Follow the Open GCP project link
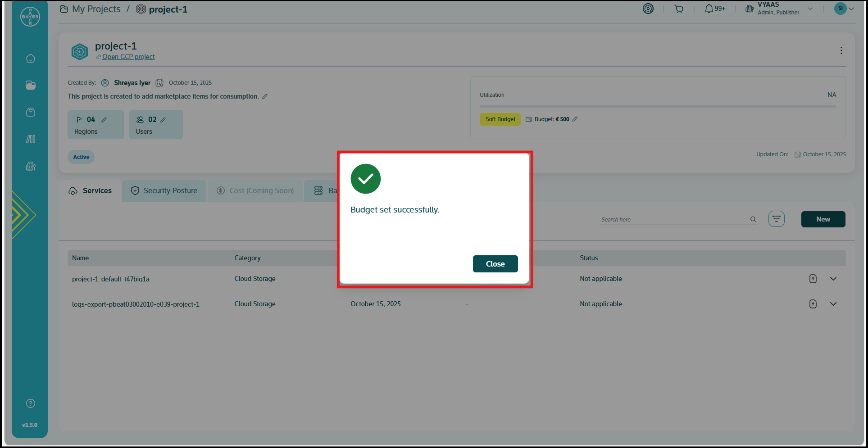 pos(128,57)
